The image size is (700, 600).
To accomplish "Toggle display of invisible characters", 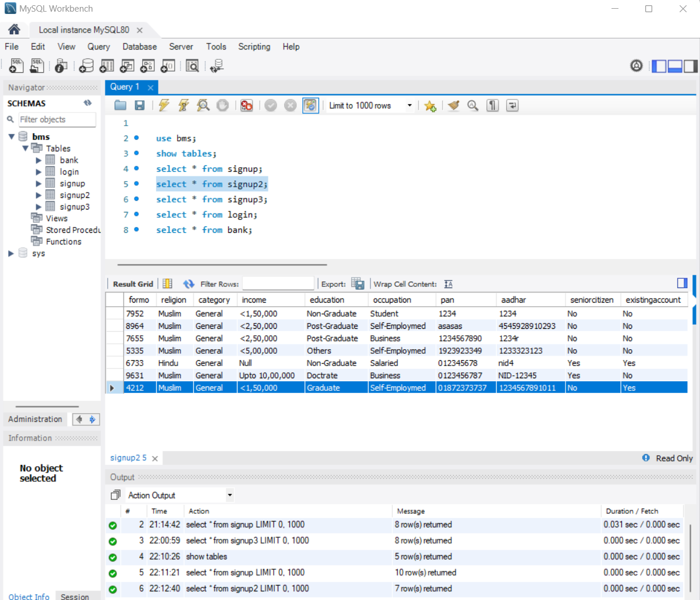I will [493, 105].
